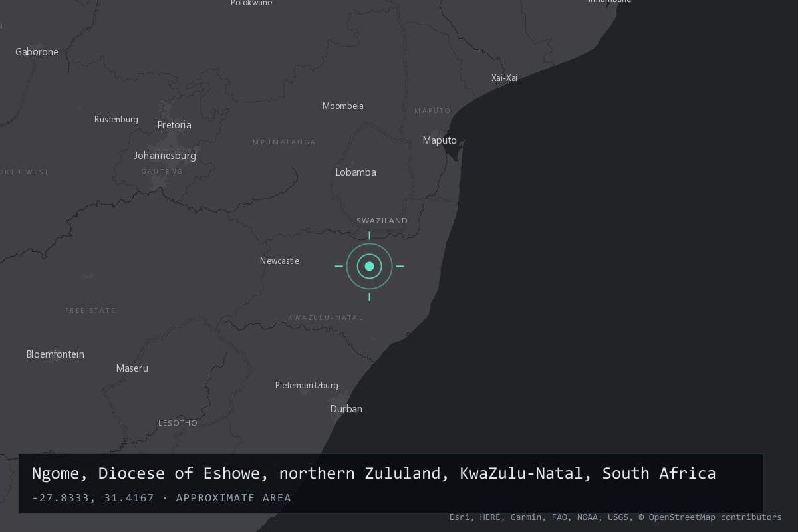Select the Gaborone city label
The image size is (798, 532).
pos(37,52)
